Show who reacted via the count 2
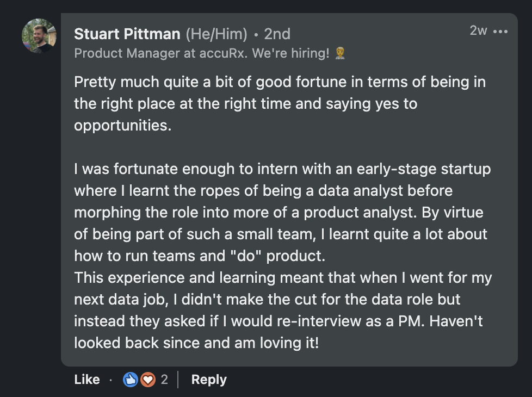 [x=164, y=380]
